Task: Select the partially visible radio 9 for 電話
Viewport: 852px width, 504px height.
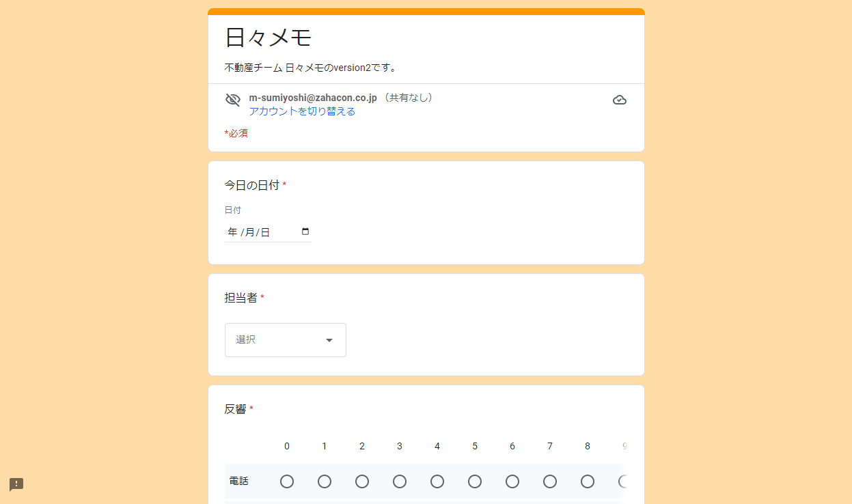Action: [623, 481]
